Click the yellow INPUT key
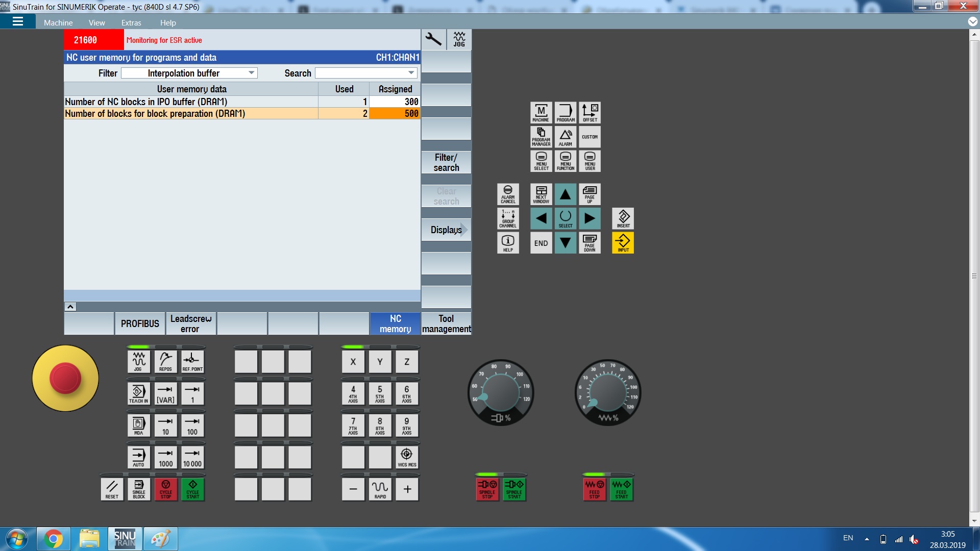Image resolution: width=980 pixels, height=551 pixels. pyautogui.click(x=623, y=243)
